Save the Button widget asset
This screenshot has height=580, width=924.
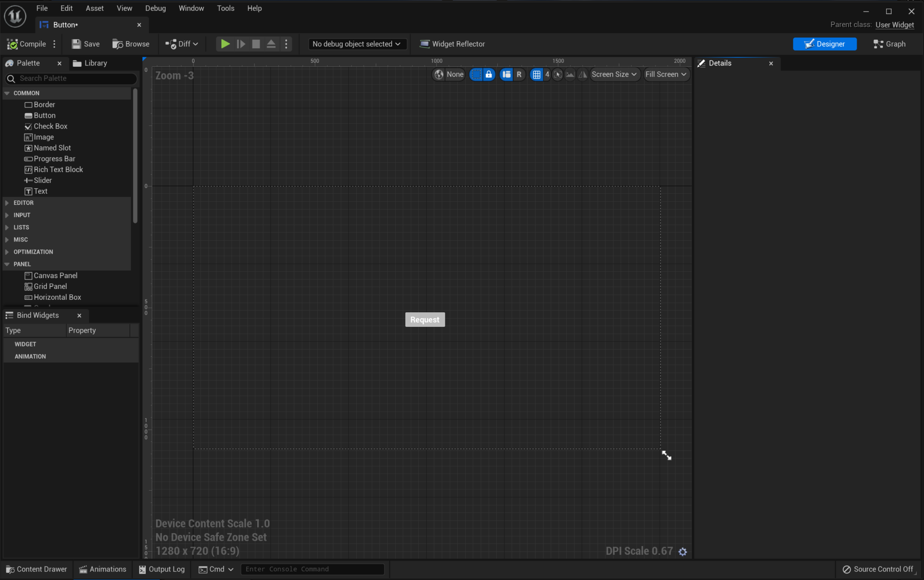click(x=85, y=44)
